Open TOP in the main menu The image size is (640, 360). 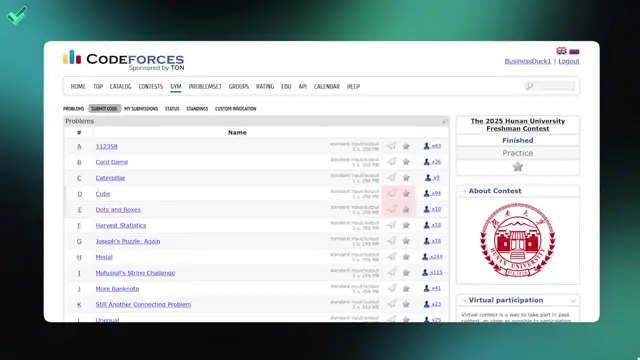98,87
